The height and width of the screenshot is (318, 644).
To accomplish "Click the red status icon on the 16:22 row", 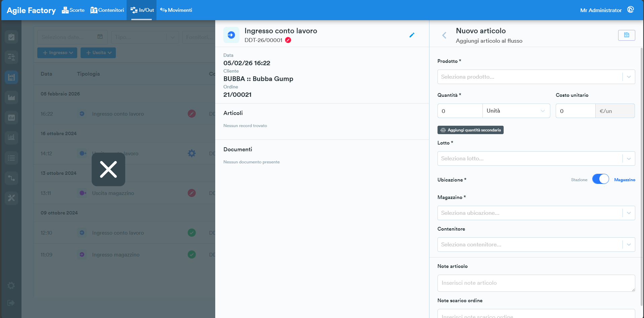I will pos(192,114).
